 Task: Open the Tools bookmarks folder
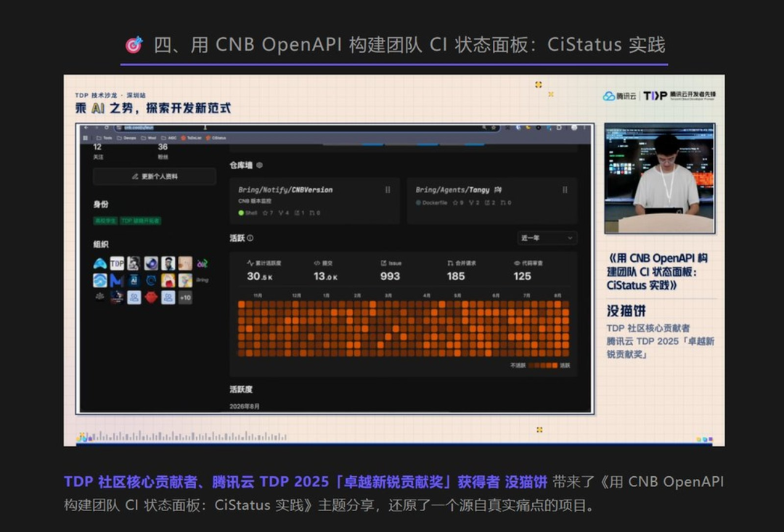(104, 138)
